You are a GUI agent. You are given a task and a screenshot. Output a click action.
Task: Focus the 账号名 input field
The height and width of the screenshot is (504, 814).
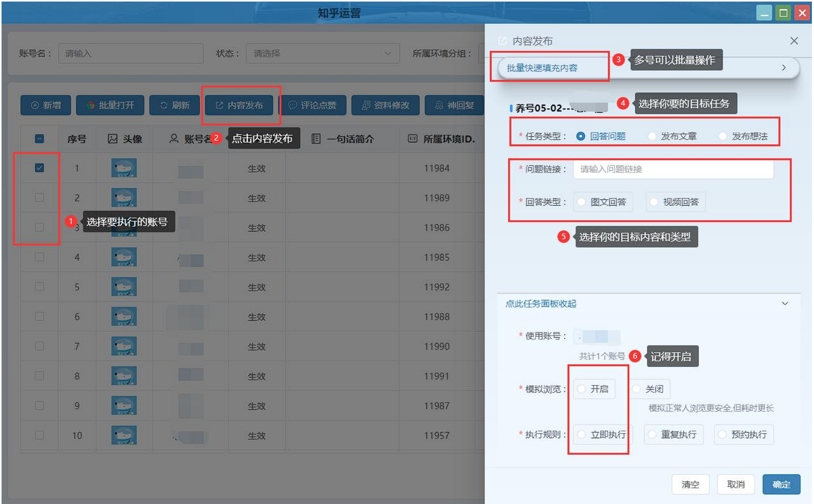pyautogui.click(x=131, y=53)
